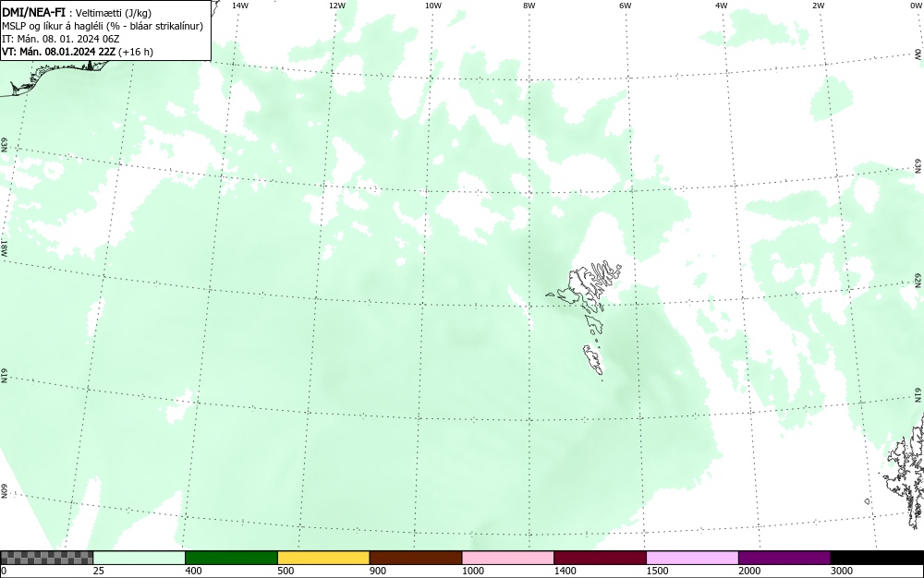
Task: Click the "(+16 h)" forecast offset text
Action: click(x=136, y=52)
